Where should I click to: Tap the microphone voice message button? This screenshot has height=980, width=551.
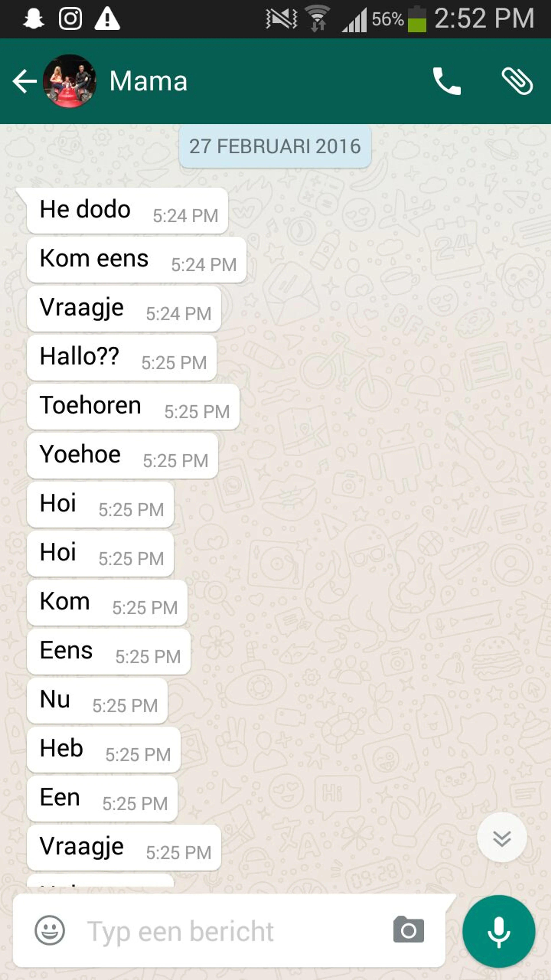pyautogui.click(x=498, y=931)
